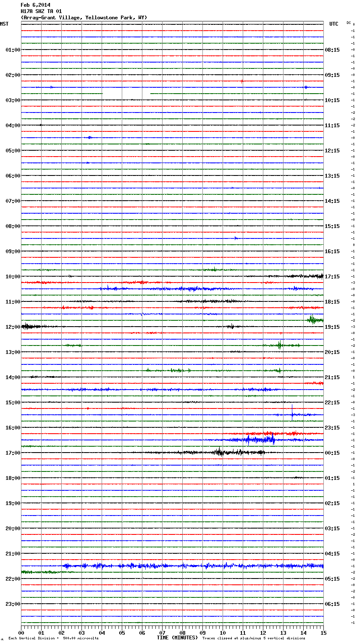Click the 08:15 UTC time label

pos(332,50)
